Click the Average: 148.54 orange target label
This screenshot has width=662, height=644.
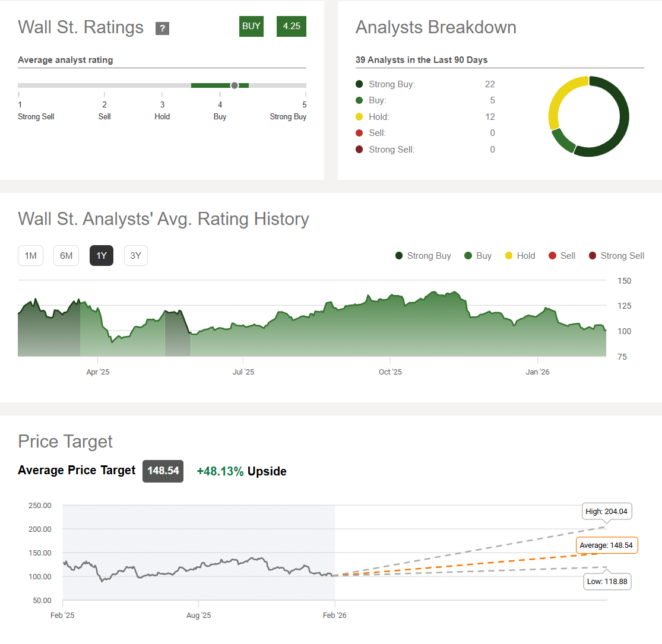(x=606, y=545)
